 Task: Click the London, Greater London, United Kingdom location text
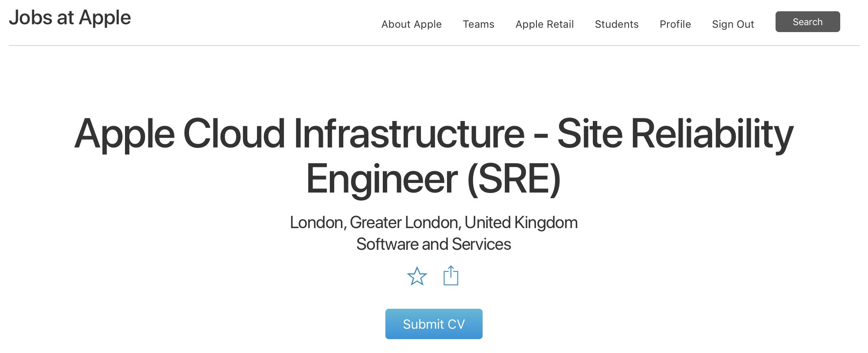pos(434,222)
